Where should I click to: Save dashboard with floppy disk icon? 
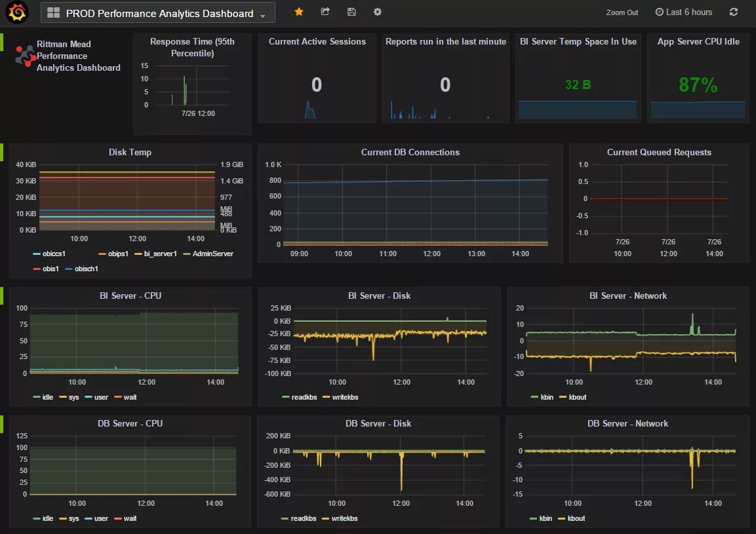(351, 12)
